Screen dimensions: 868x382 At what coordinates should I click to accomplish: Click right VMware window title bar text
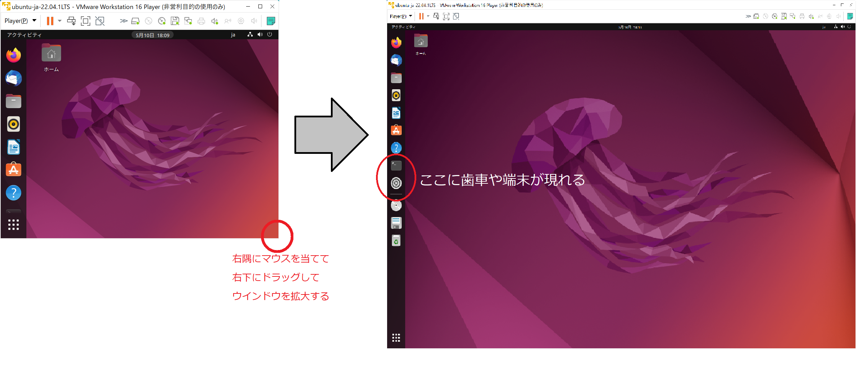pyautogui.click(x=469, y=5)
